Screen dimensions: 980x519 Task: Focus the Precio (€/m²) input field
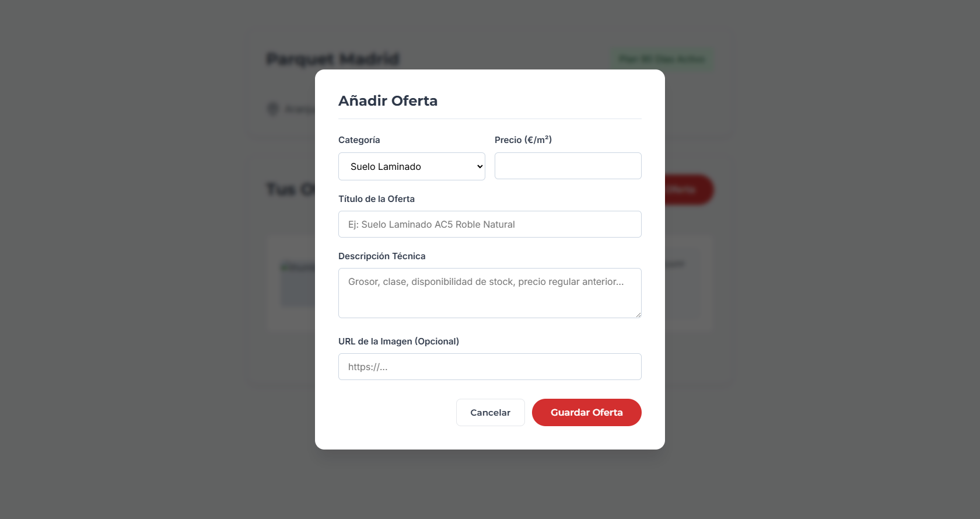pos(568,166)
